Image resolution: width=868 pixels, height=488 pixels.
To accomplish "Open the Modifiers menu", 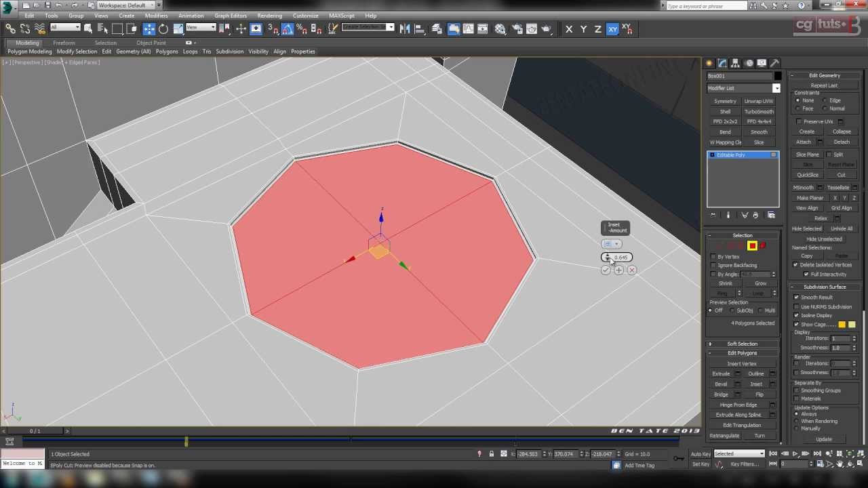I will tap(156, 16).
